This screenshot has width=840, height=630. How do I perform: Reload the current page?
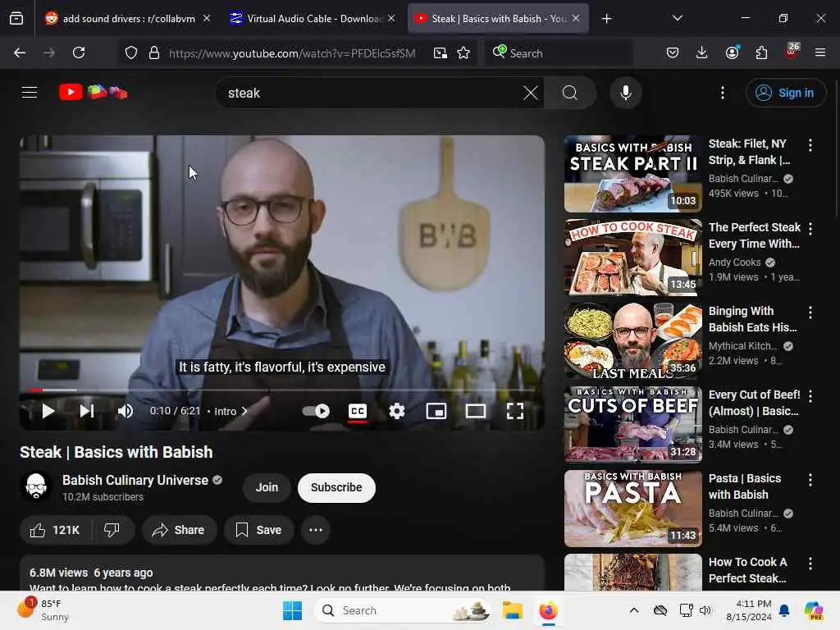[x=79, y=52]
